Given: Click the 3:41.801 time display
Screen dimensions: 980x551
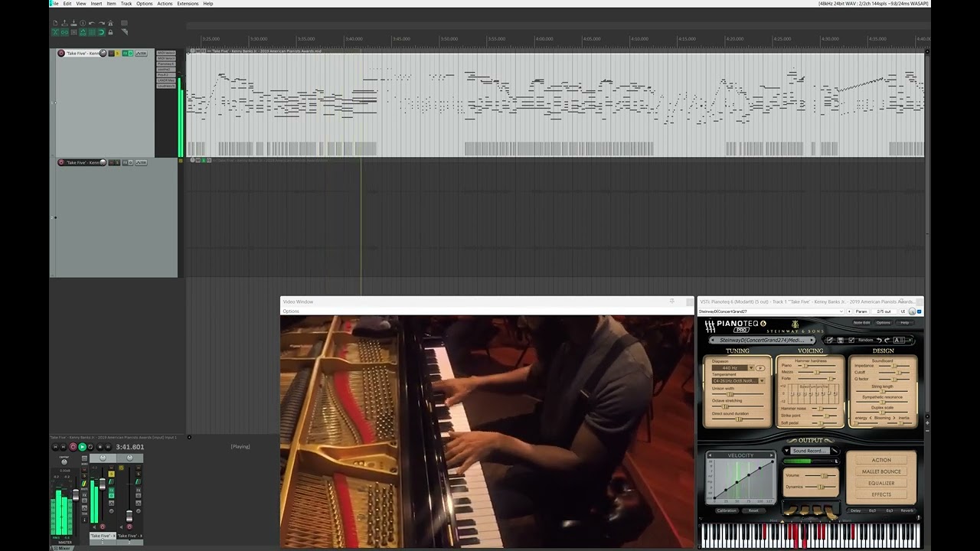Looking at the screenshot, I should pos(130,447).
